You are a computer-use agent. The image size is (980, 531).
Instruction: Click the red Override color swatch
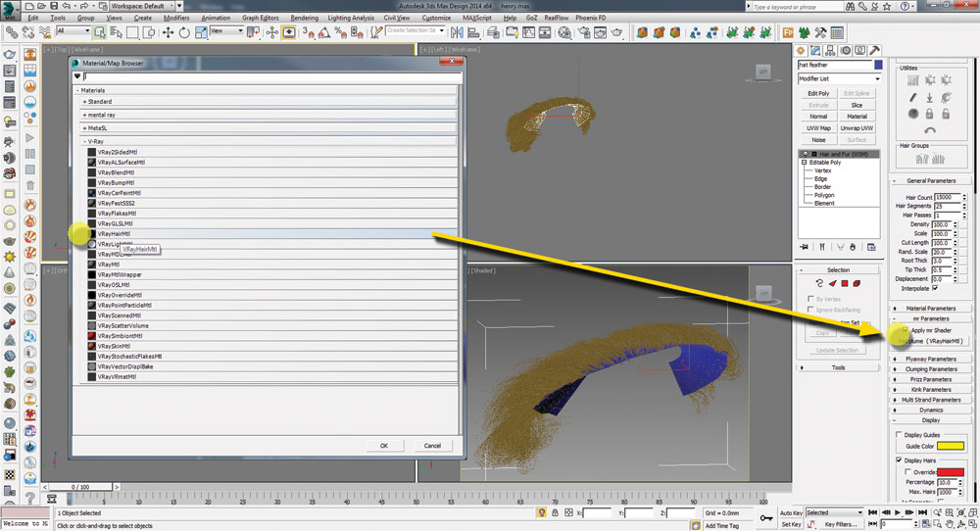pos(950,472)
